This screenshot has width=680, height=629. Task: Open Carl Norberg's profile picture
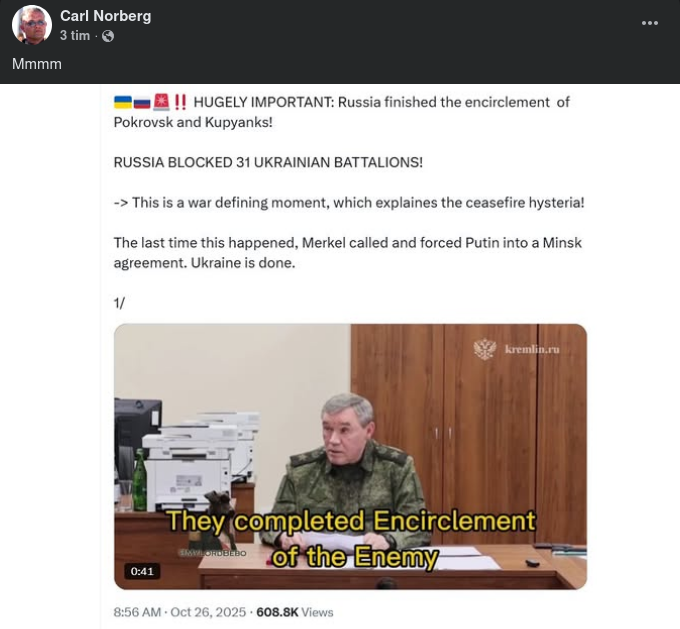pyautogui.click(x=32, y=25)
